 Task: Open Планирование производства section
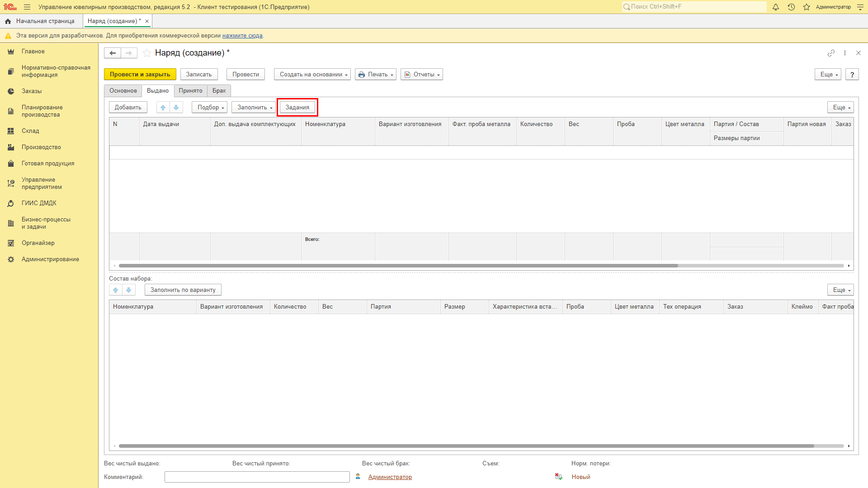(x=49, y=111)
